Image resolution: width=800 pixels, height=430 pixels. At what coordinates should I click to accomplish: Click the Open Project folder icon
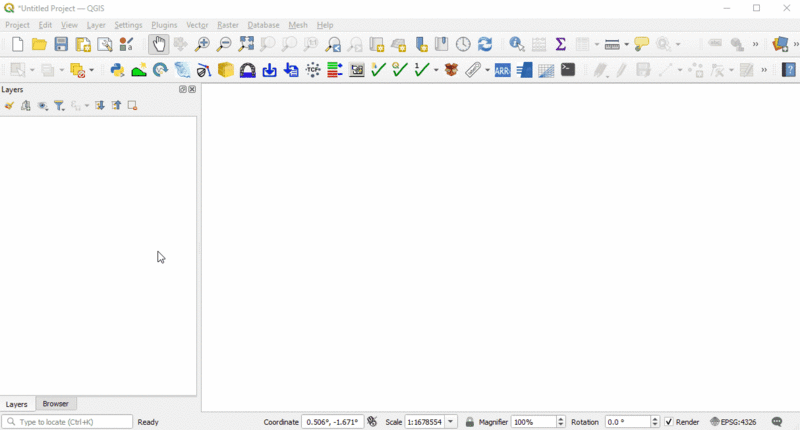pyautogui.click(x=39, y=44)
